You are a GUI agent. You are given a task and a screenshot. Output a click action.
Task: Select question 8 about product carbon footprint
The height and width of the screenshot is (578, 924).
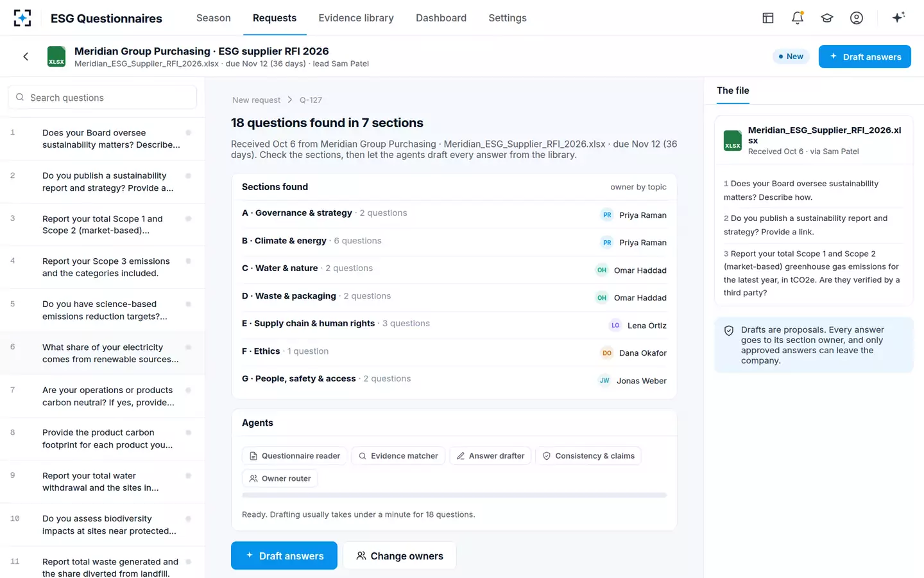[x=103, y=439]
